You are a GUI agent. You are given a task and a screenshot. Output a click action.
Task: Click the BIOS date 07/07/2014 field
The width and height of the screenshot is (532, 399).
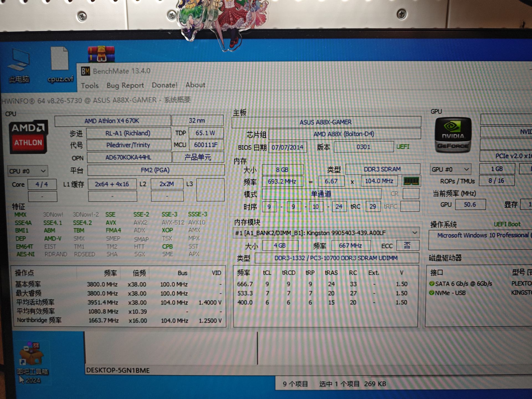point(288,147)
